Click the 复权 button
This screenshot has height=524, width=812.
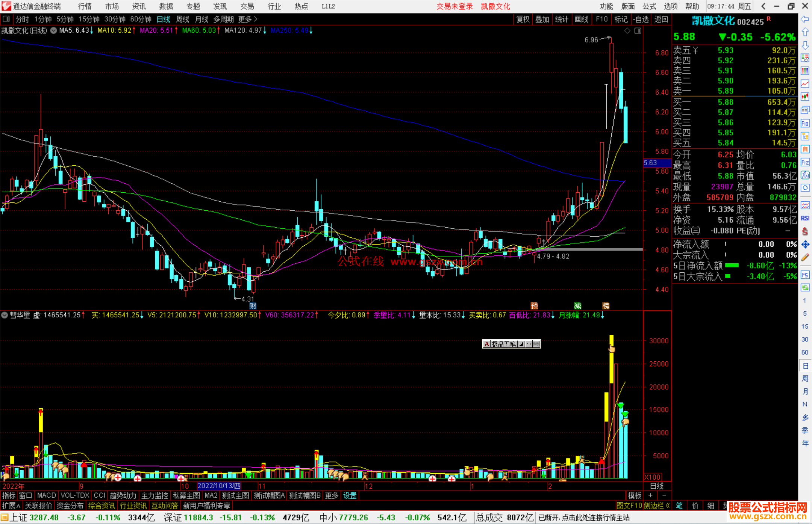coord(523,19)
